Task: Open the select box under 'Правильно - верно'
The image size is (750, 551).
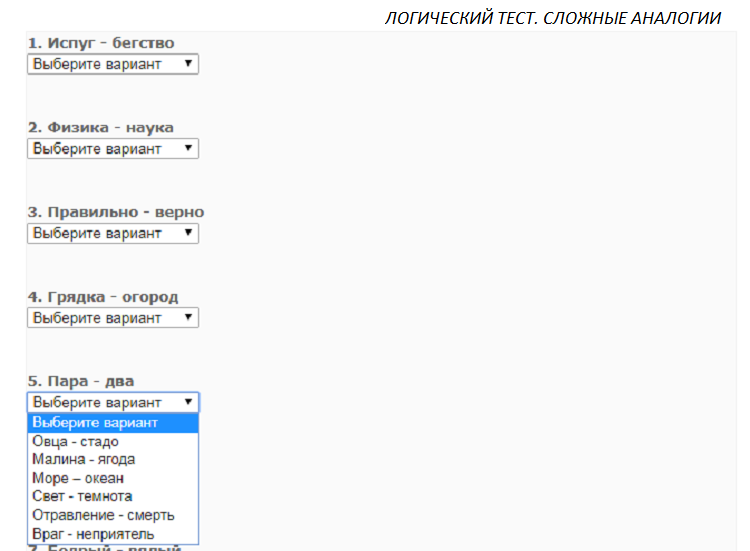Action: tap(112, 233)
